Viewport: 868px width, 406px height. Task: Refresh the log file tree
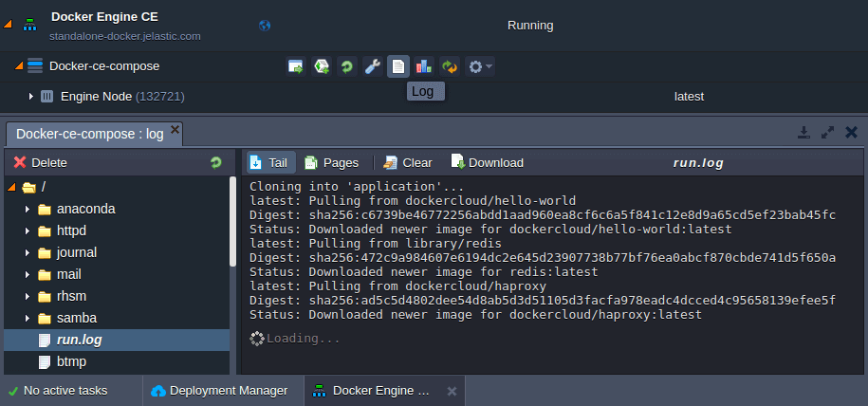(215, 163)
